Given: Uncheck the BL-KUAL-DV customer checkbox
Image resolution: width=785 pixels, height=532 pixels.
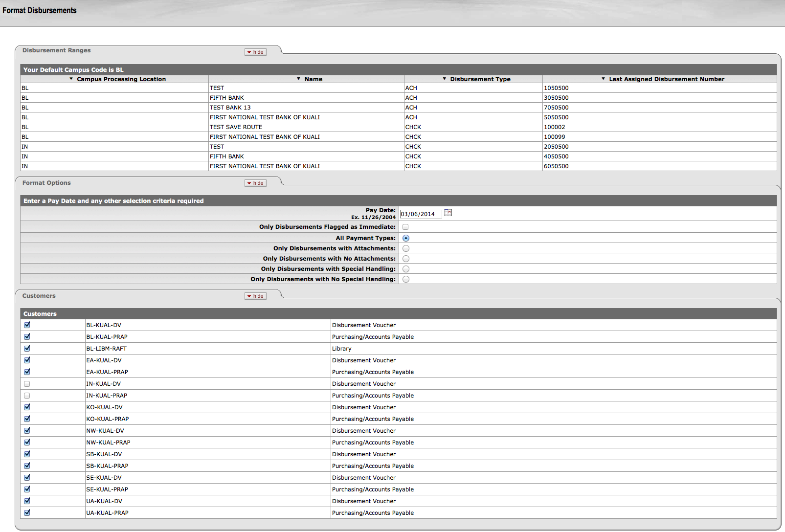Looking at the screenshot, I should (x=27, y=325).
